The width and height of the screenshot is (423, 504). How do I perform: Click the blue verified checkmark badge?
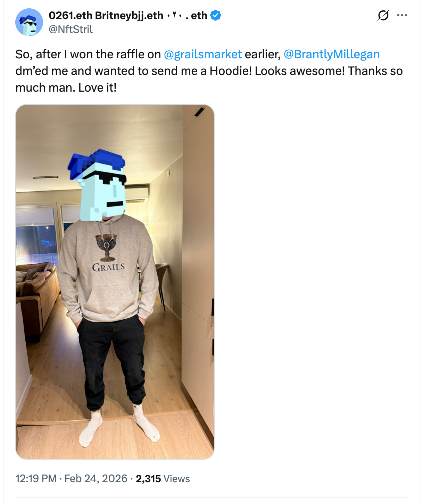pos(216,15)
